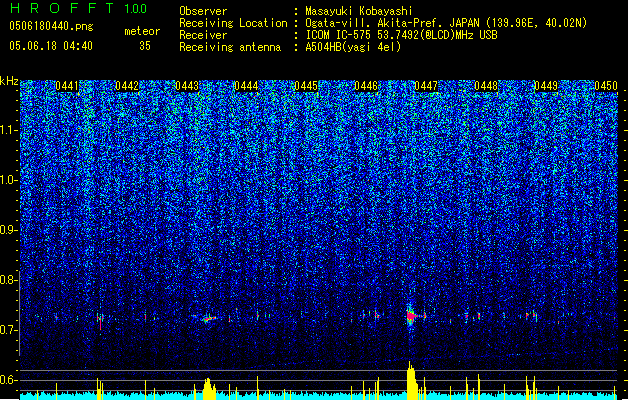Screen dimensions: 629x400
Task: Select the 0442 time marker
Action: click(127, 86)
